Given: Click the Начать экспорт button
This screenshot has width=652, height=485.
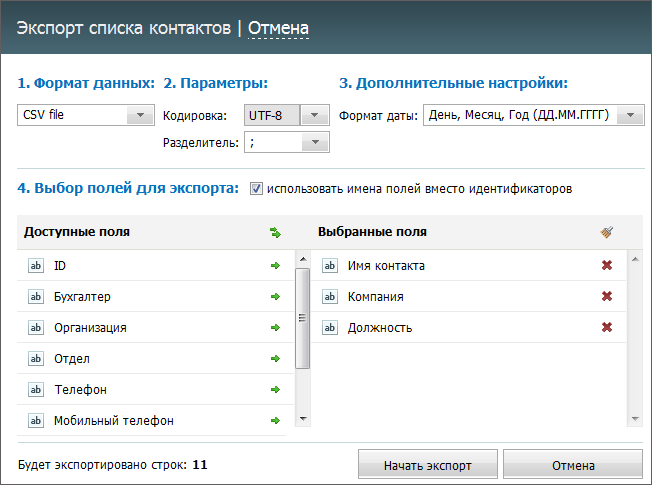Looking at the screenshot, I should click(x=427, y=465).
